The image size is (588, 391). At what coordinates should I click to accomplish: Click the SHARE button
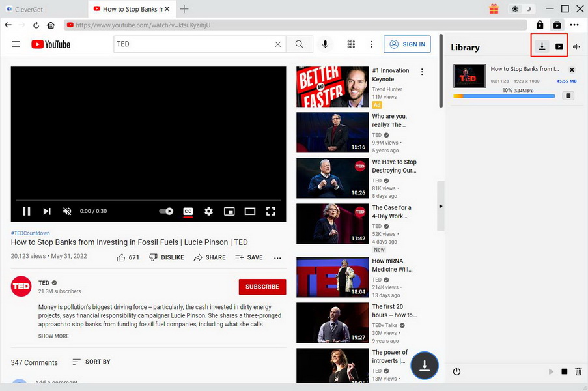pos(210,257)
